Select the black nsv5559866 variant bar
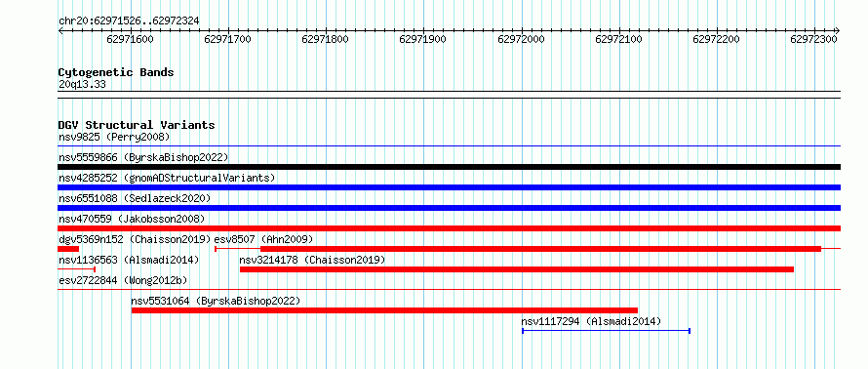 [x=449, y=167]
